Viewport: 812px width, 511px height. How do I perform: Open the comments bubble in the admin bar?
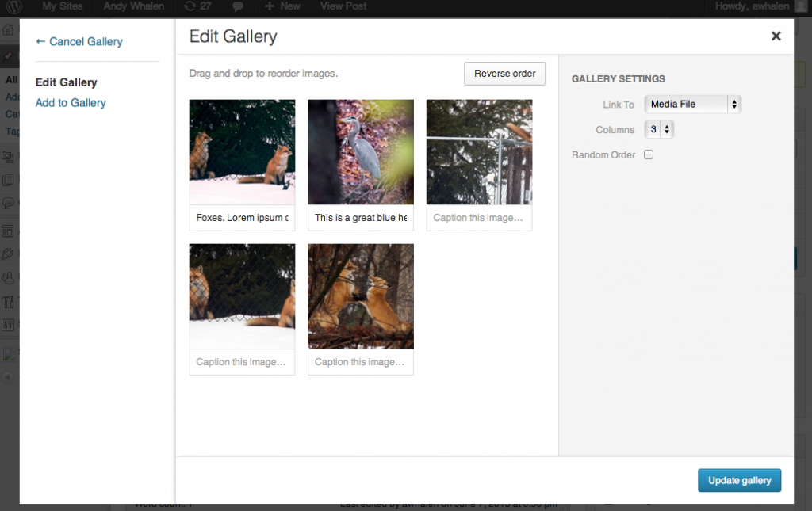[x=237, y=7]
